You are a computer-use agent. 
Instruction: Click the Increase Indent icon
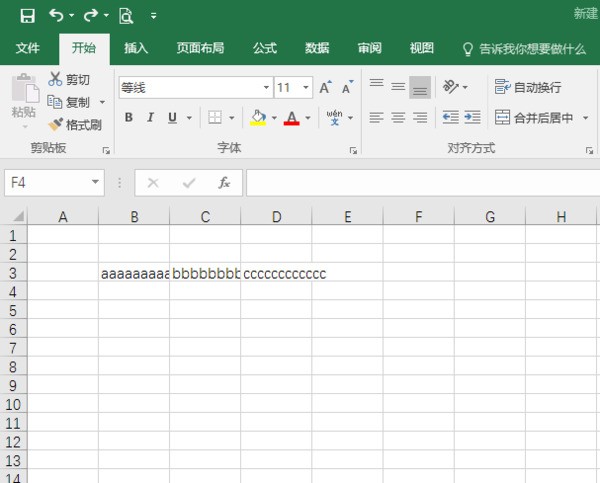[471, 118]
